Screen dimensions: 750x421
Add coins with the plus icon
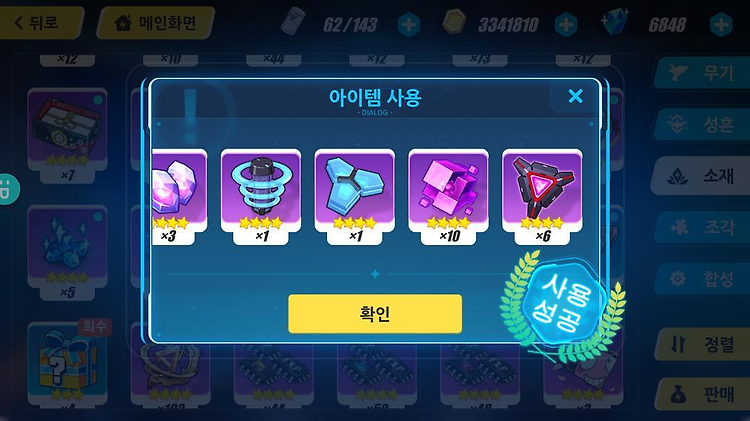coord(566,24)
